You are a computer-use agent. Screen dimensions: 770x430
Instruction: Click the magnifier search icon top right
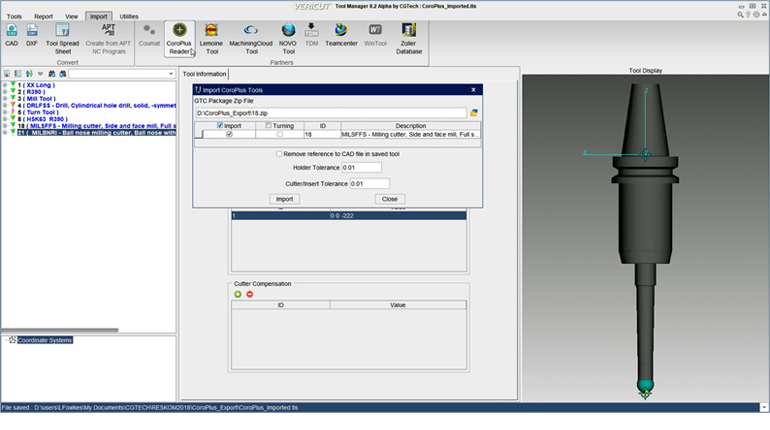pyautogui.click(x=740, y=15)
